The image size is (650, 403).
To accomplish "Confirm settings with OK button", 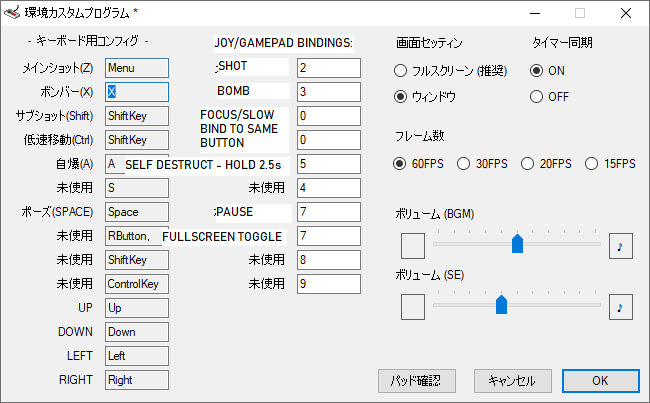I will (x=601, y=381).
